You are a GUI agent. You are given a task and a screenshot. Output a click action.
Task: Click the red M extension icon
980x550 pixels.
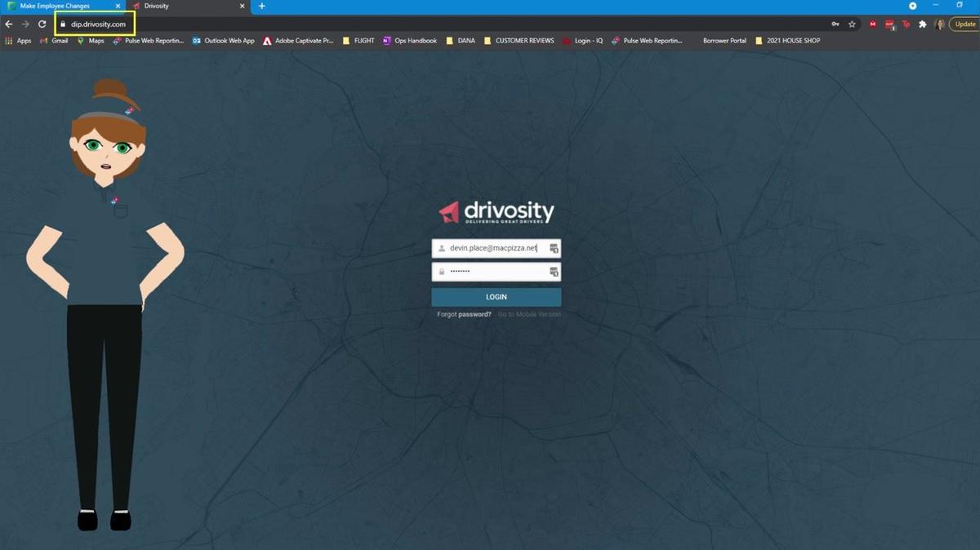coord(874,24)
